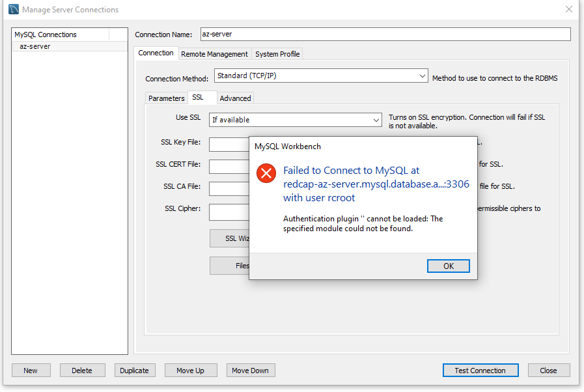
Task: Click the 'SSL Key File:' label
Action: click(x=180, y=142)
